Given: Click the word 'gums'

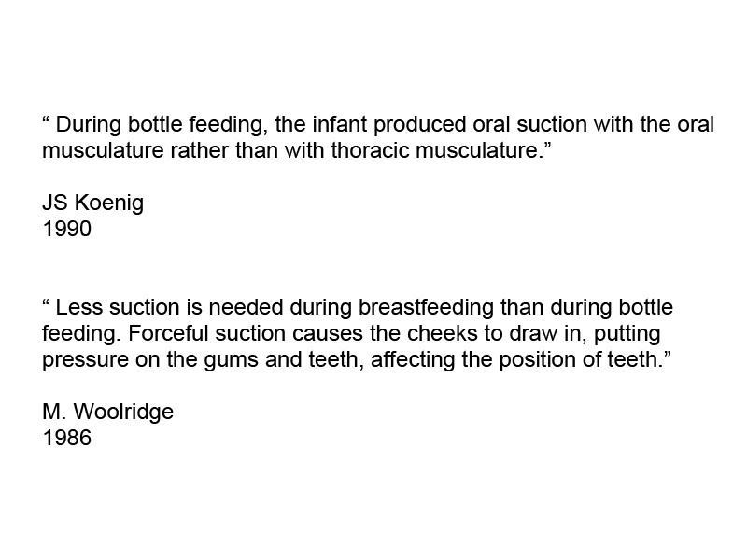Looking at the screenshot, I should (x=232, y=360).
